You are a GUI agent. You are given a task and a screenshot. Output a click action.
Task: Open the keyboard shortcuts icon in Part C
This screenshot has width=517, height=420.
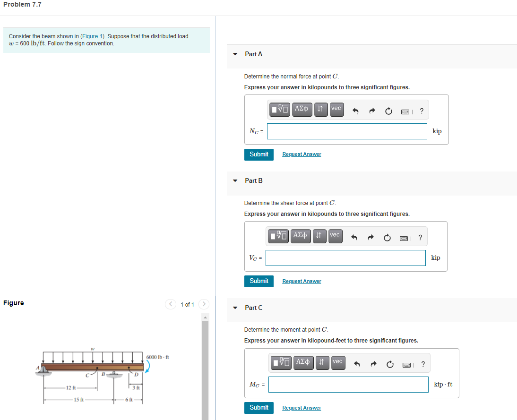point(406,363)
